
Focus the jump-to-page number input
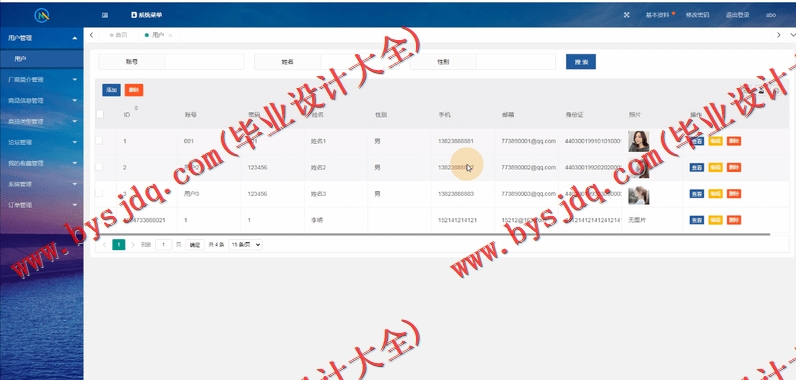point(163,245)
